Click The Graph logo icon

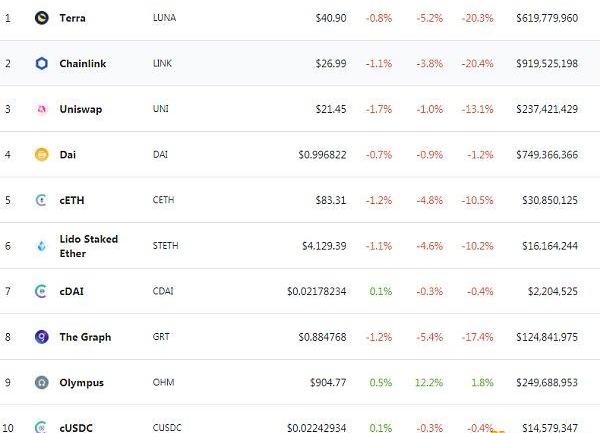click(x=41, y=337)
